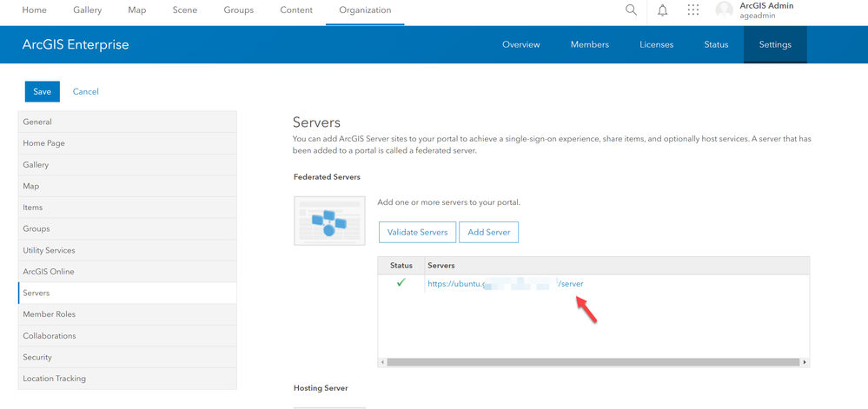Click the Servers column header
This screenshot has height=409, width=868.
[x=617, y=266]
